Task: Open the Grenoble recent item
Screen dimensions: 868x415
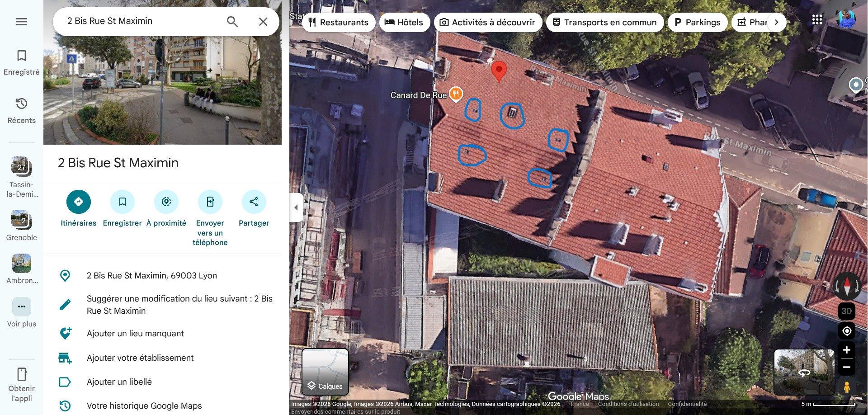Action: click(x=21, y=226)
